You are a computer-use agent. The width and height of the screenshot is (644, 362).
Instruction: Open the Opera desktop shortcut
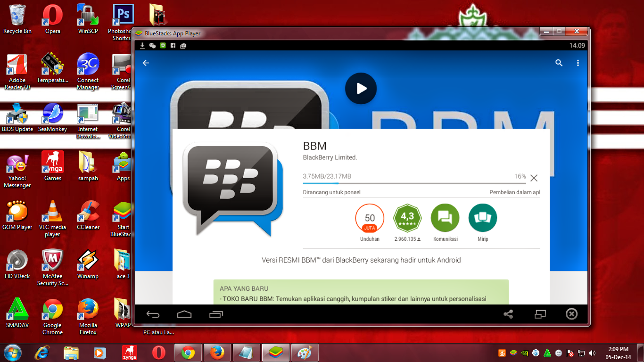click(53, 19)
